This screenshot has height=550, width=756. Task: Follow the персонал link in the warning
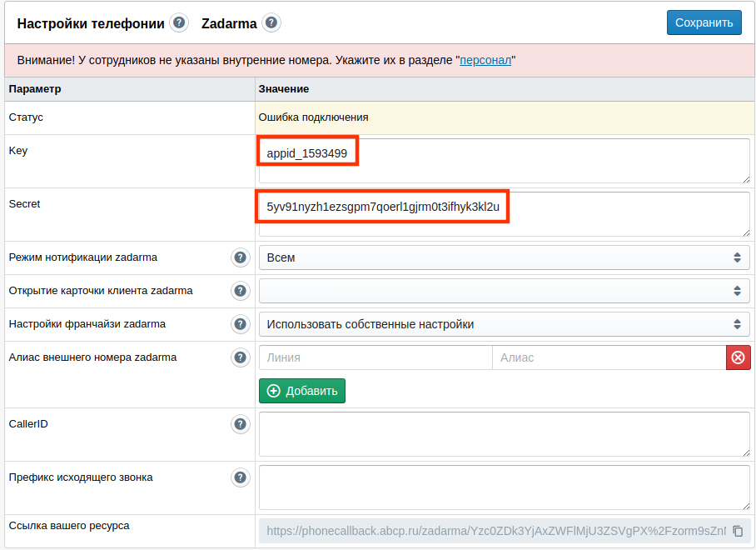click(485, 60)
